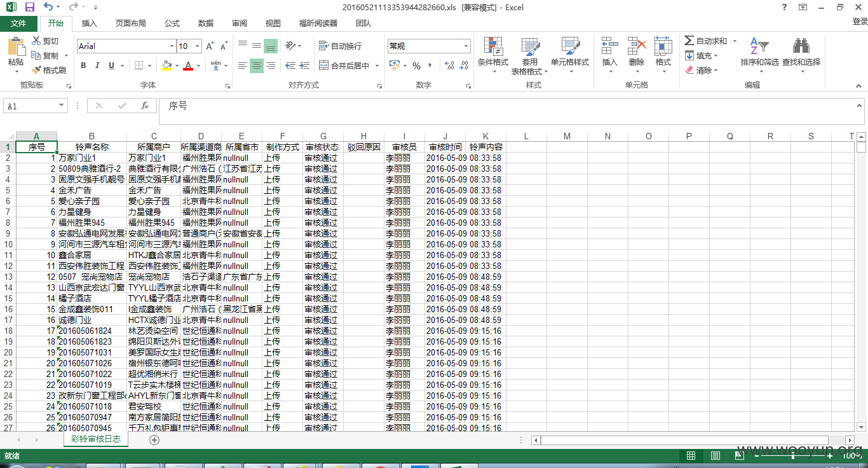Toggle 自动换行 wrap text
The image size is (868, 468).
pos(340,46)
